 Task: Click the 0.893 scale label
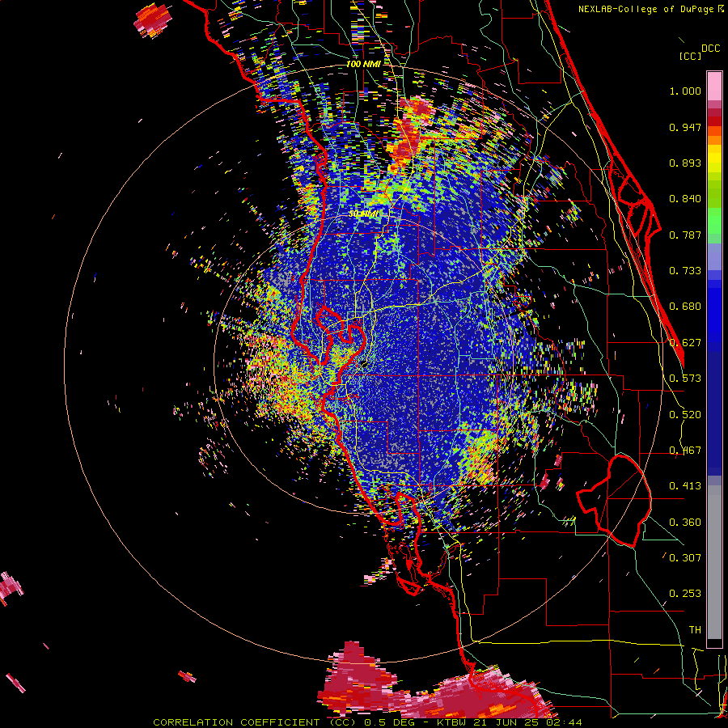pyautogui.click(x=685, y=163)
